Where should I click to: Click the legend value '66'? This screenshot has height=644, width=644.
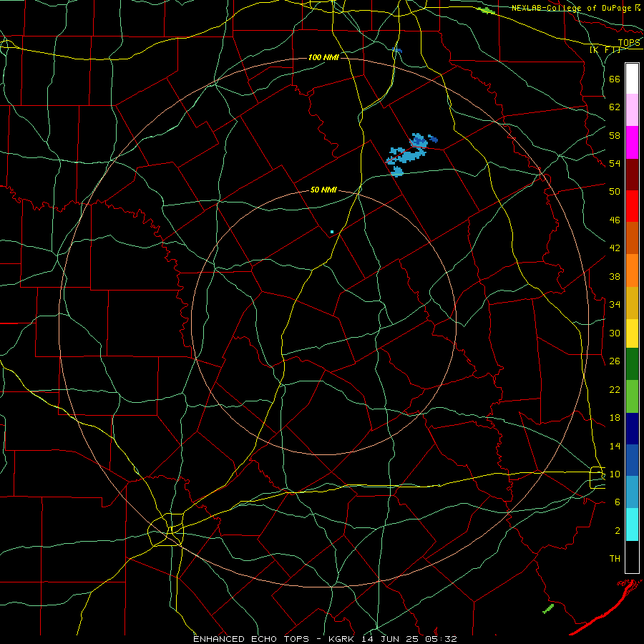(615, 79)
